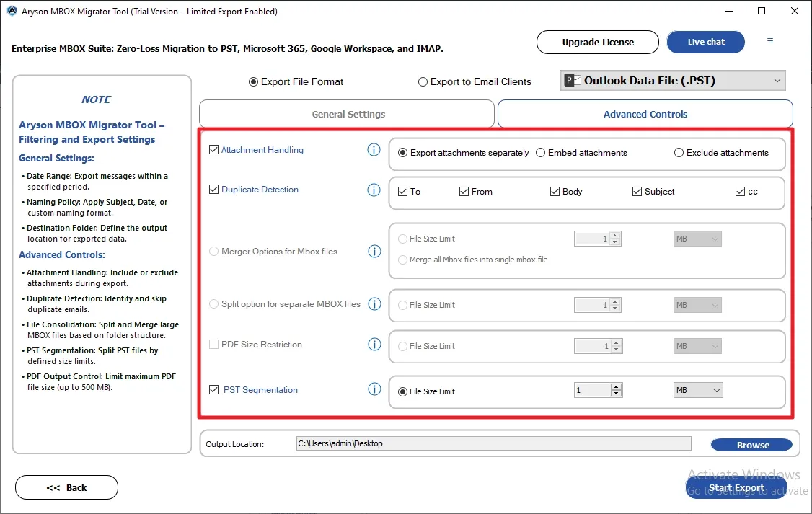Toggle the Attachment Handling checkbox

coord(213,150)
